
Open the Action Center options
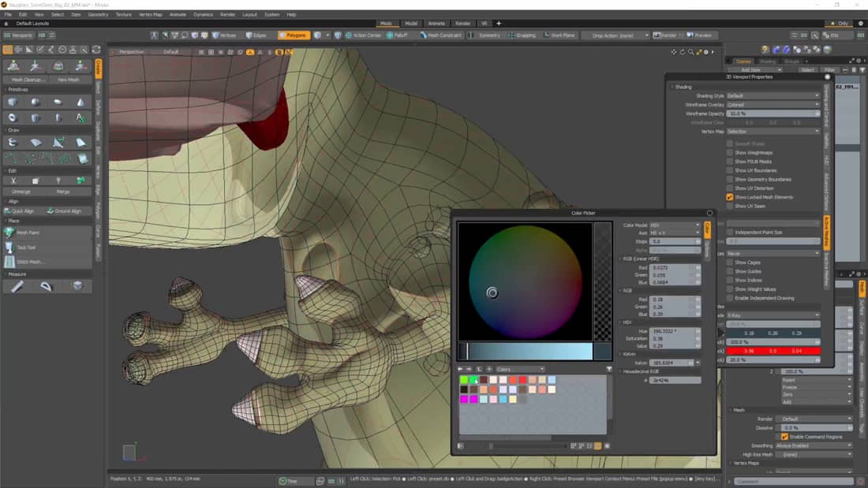click(363, 35)
